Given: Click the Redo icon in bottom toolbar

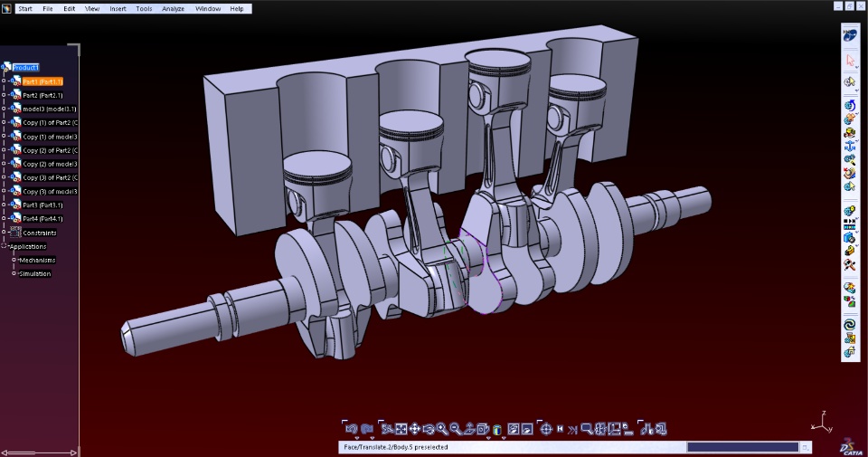Looking at the screenshot, I should click(366, 429).
